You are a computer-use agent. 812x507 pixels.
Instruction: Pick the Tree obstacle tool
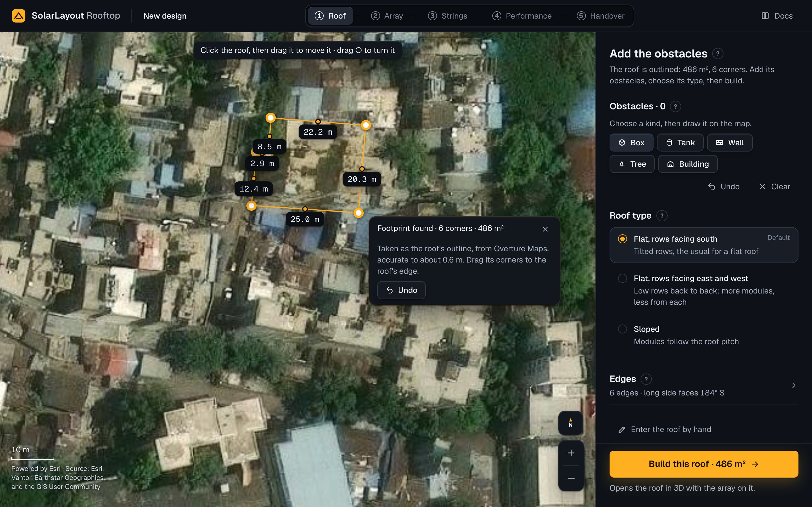click(632, 164)
